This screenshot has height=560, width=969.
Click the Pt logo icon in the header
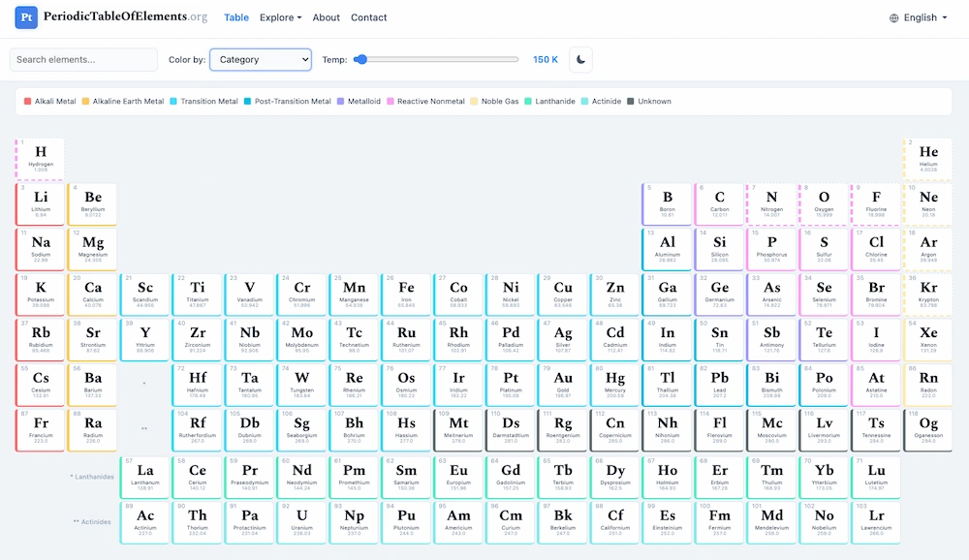click(26, 16)
